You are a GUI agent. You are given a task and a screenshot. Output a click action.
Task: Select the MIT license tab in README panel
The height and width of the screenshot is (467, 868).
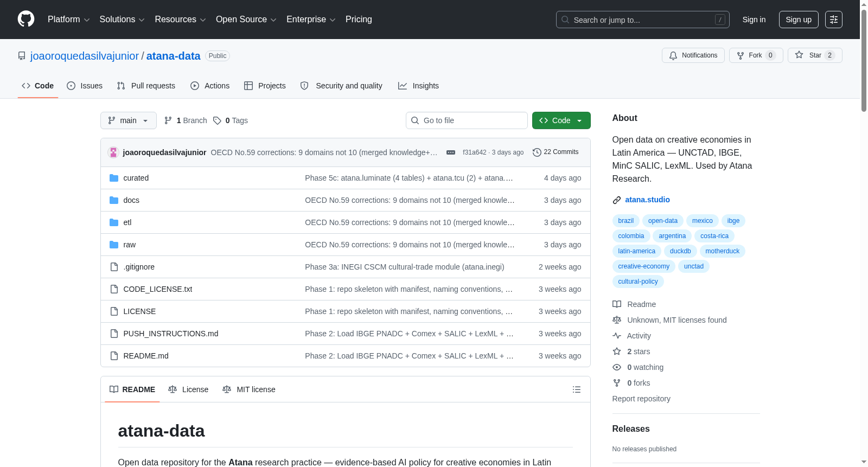tap(249, 389)
